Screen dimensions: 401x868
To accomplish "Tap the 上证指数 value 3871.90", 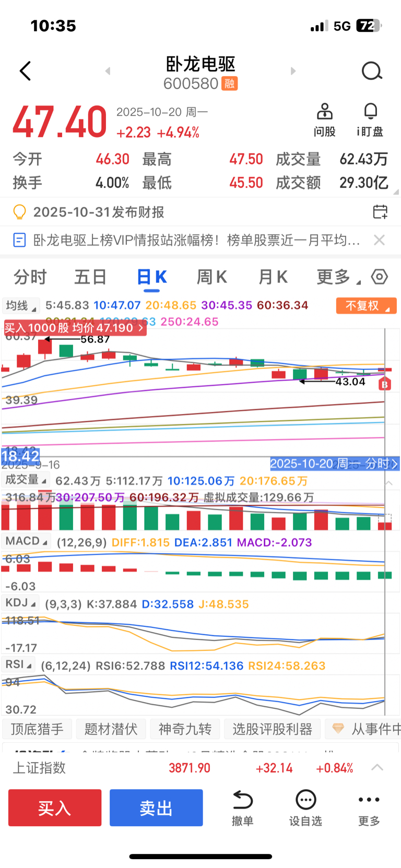I will click(x=189, y=768).
